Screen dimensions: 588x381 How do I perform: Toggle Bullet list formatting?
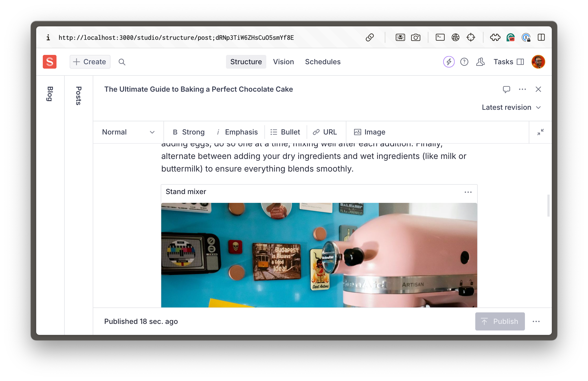(x=285, y=132)
